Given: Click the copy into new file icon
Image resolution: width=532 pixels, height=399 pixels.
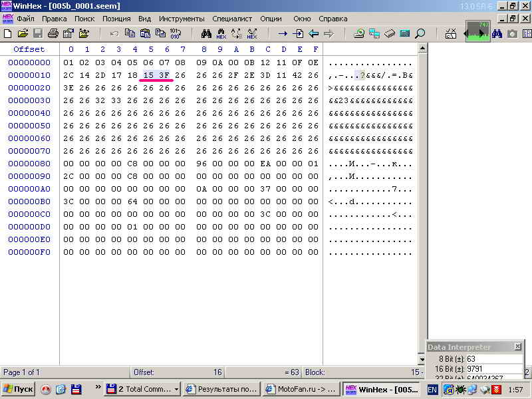Looking at the screenshot, I should (160, 33).
